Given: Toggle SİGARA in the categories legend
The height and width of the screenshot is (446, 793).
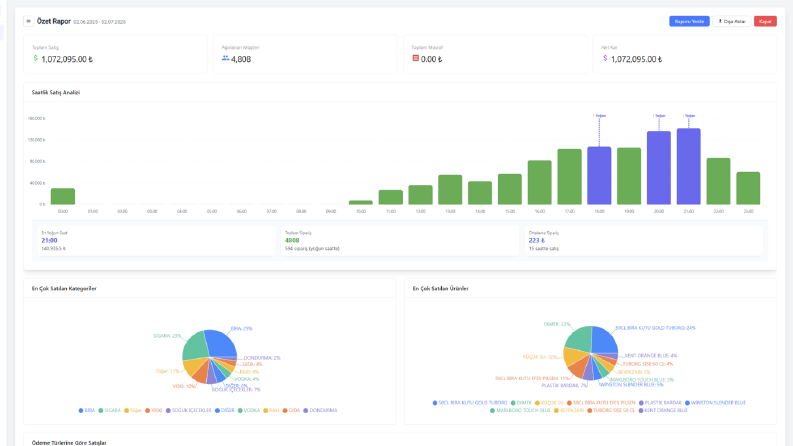Looking at the screenshot, I should click(x=110, y=410).
